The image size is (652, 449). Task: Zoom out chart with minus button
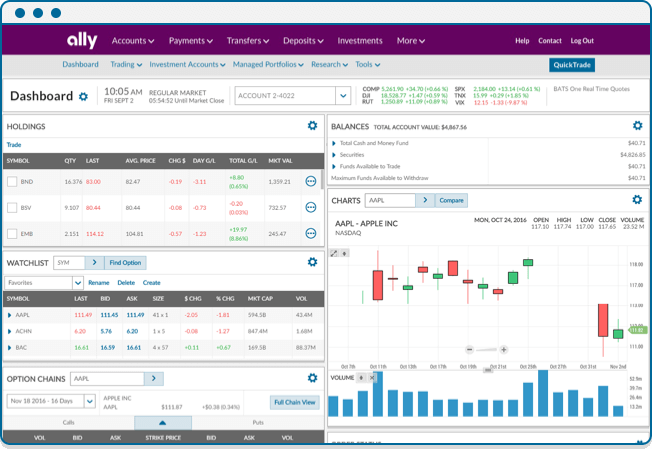point(469,350)
